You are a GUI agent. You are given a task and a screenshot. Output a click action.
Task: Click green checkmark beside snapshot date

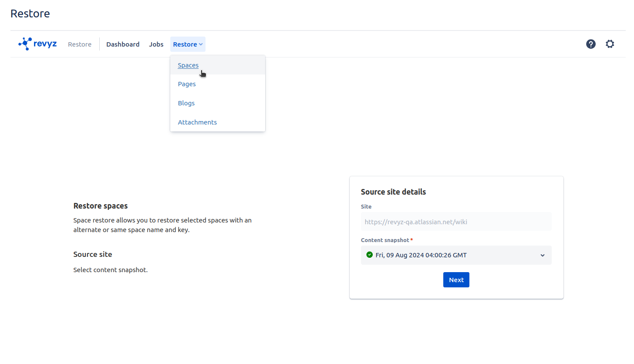point(369,255)
